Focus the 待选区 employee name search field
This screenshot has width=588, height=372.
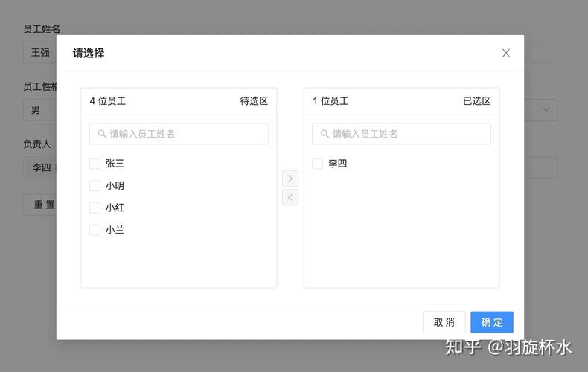coord(179,134)
